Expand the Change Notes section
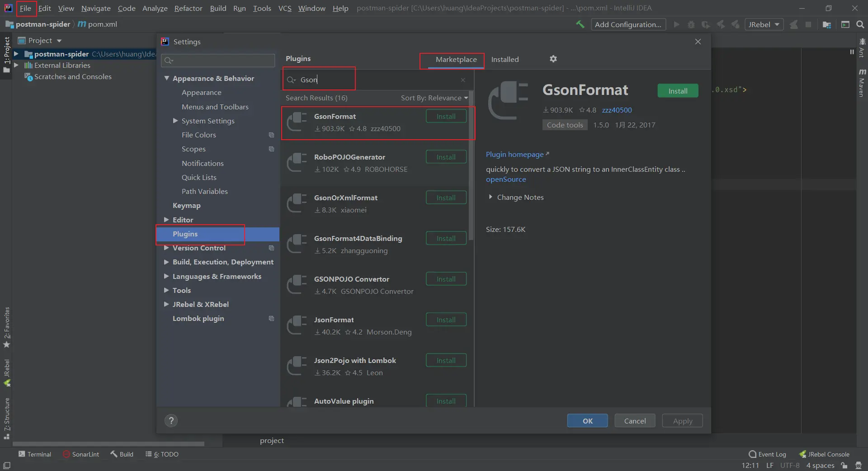Image resolution: width=868 pixels, height=471 pixels. pyautogui.click(x=491, y=197)
